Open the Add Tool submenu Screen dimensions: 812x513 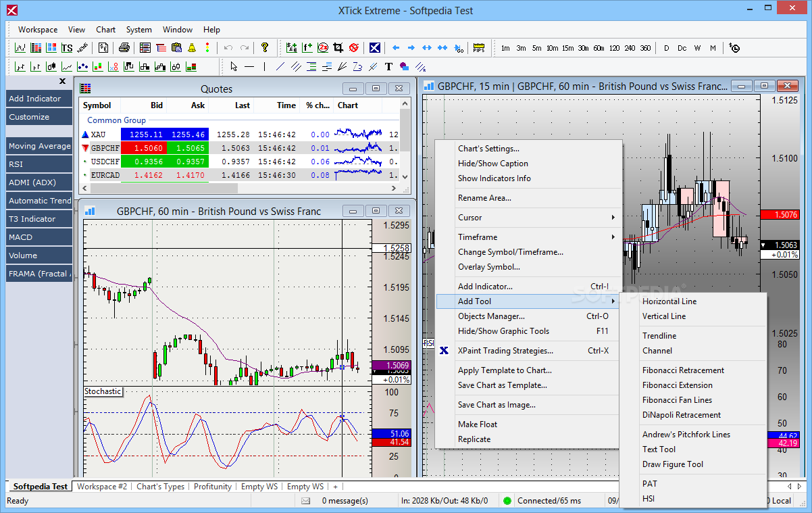tap(528, 301)
